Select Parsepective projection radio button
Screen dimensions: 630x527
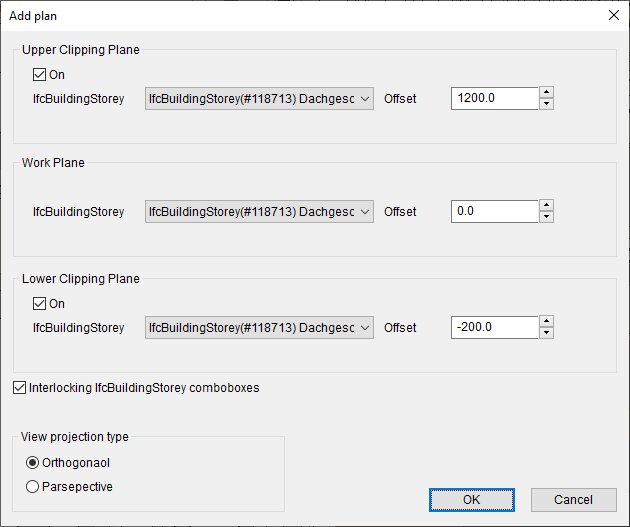tap(32, 487)
